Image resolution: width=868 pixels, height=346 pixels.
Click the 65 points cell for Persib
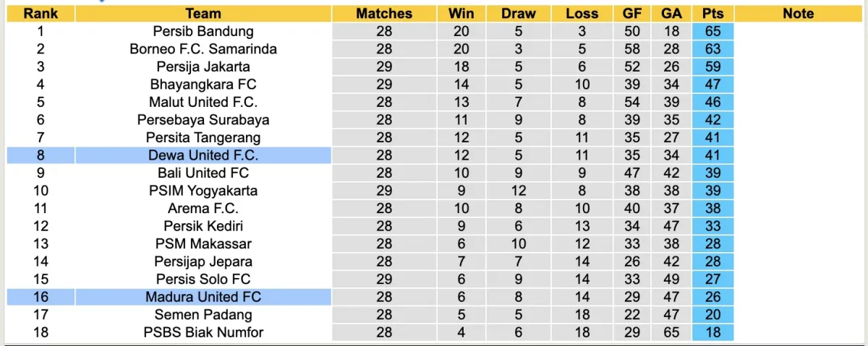(712, 31)
